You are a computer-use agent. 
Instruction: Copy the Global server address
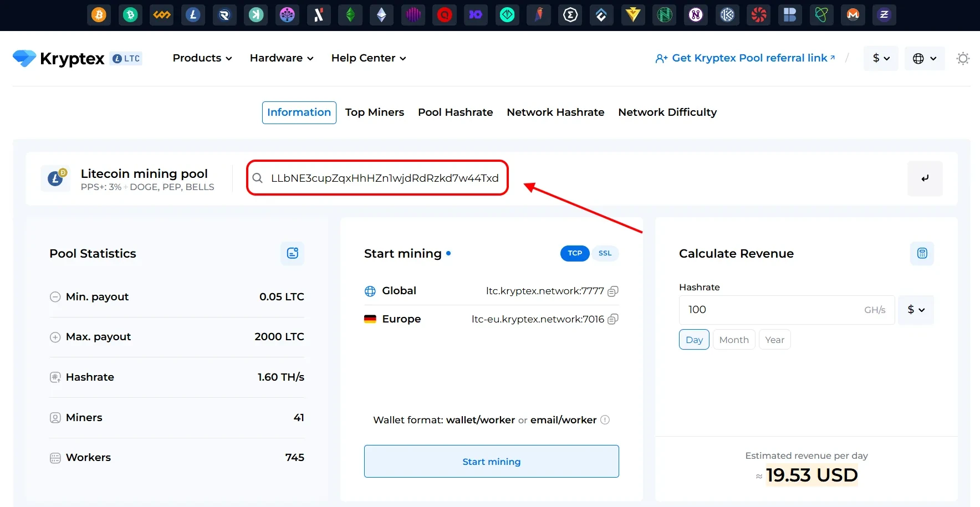coord(613,291)
